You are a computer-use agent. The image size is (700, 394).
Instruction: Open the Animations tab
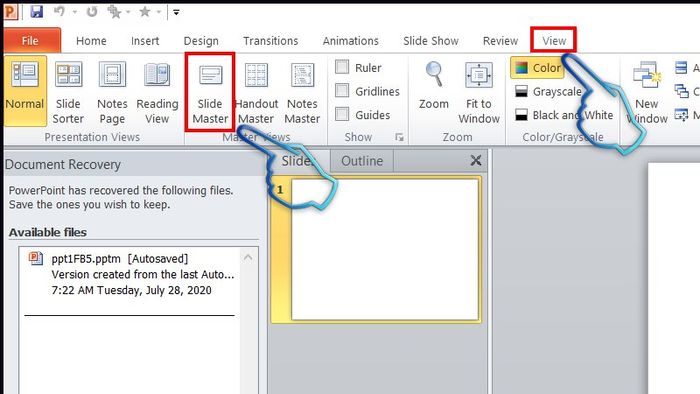point(350,41)
